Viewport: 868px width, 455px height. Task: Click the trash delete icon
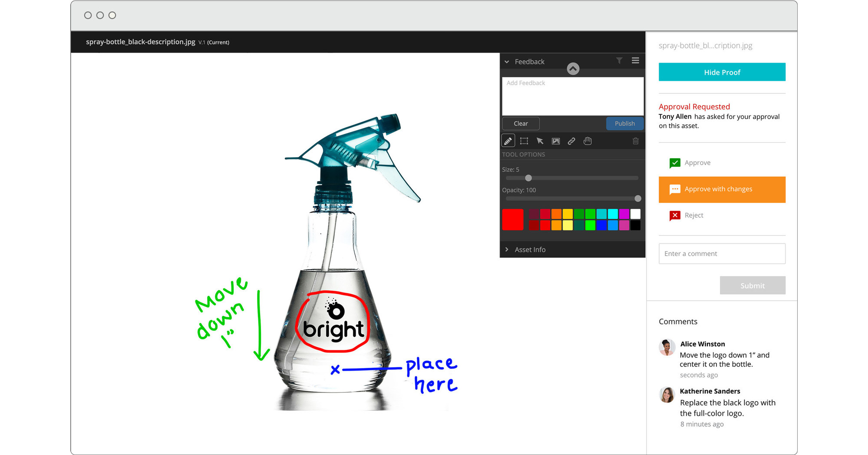tap(635, 141)
